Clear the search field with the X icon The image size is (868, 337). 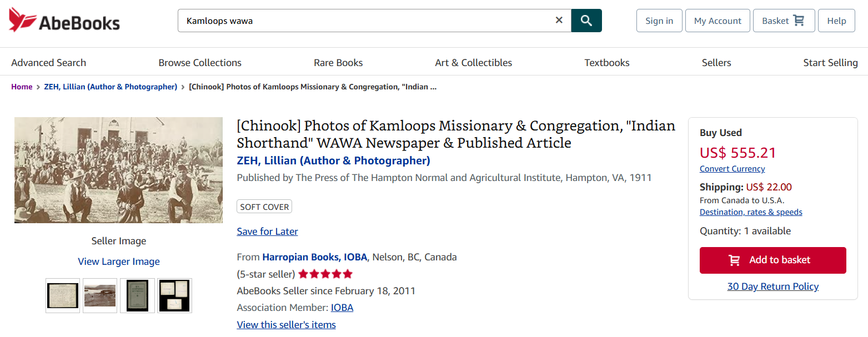(x=559, y=21)
